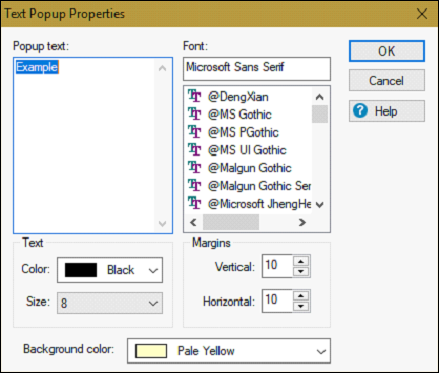Click the font list scroll up arrow
The width and height of the screenshot is (439, 373).
[x=320, y=97]
